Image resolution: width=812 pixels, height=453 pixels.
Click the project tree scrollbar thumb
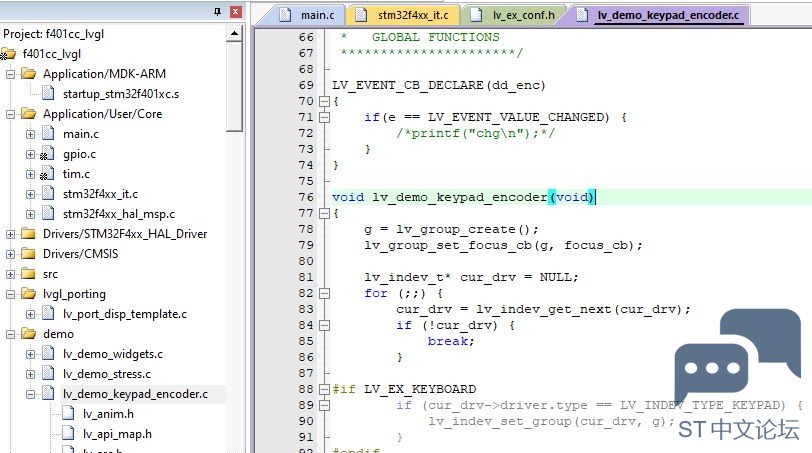[234, 86]
